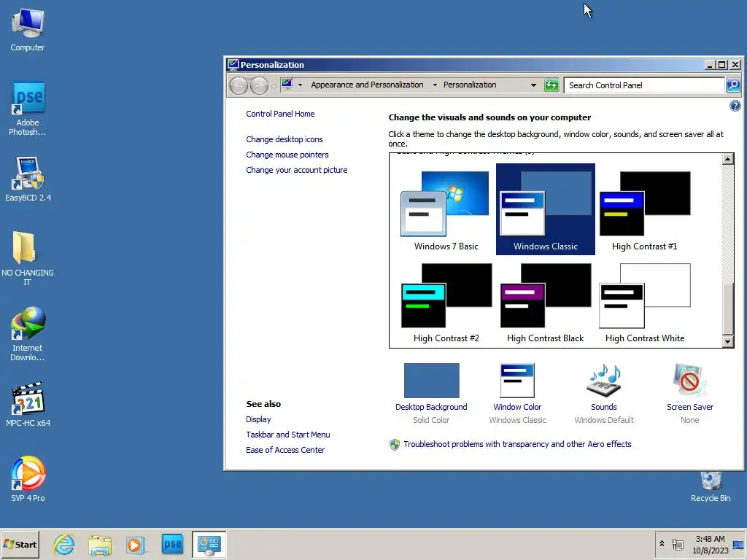
Task: Click the Refresh button in address bar
Action: [x=551, y=85]
